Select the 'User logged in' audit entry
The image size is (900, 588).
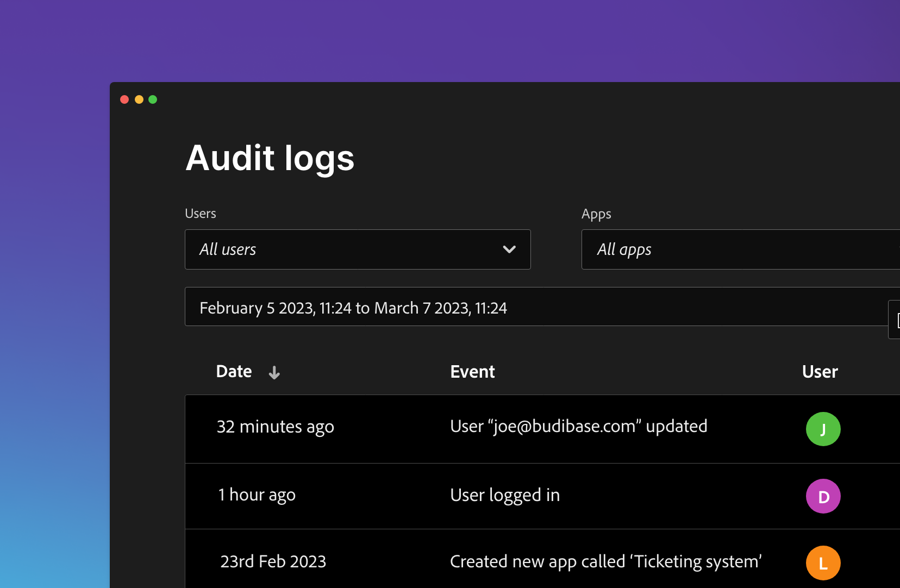pyautogui.click(x=505, y=495)
